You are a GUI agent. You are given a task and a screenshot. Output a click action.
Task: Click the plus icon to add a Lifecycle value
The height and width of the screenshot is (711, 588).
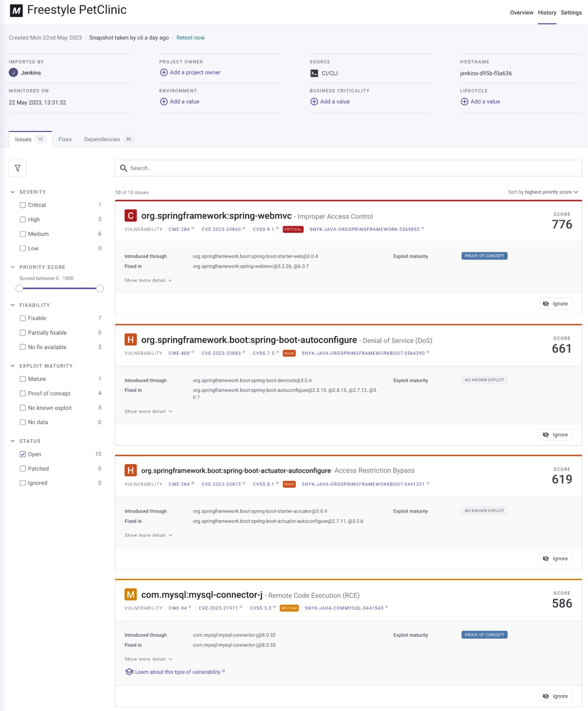(x=464, y=101)
